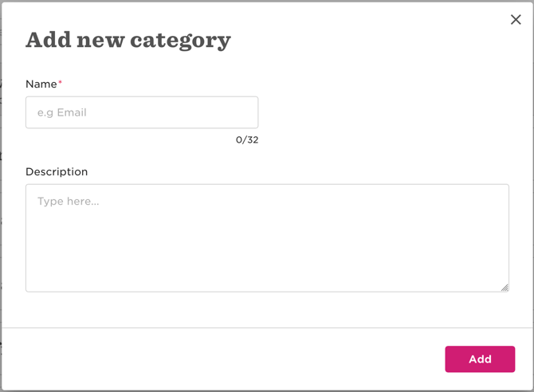Dismiss the dialog with the X icon
The height and width of the screenshot is (392, 534).
tap(516, 20)
